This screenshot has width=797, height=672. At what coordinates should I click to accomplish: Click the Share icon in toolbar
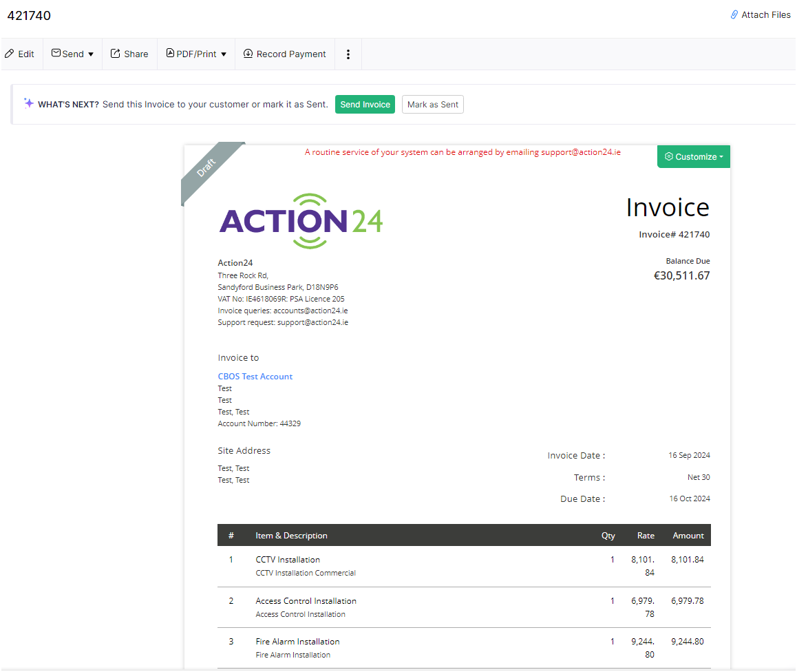(x=116, y=54)
